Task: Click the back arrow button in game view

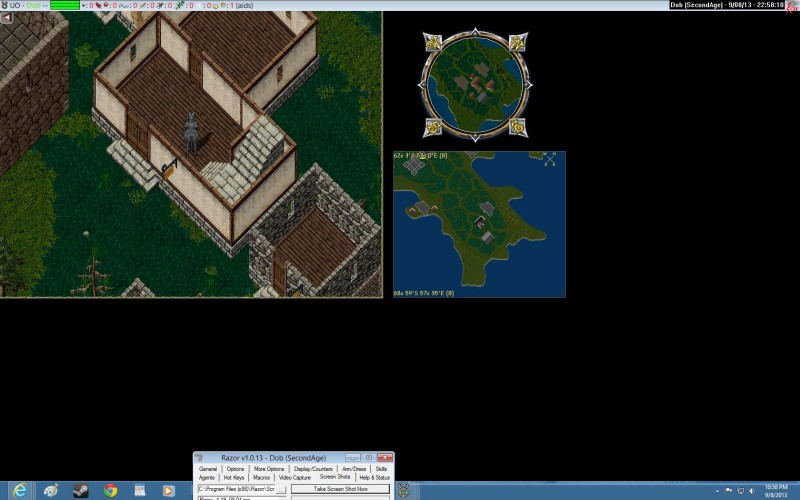Action: coord(7,17)
